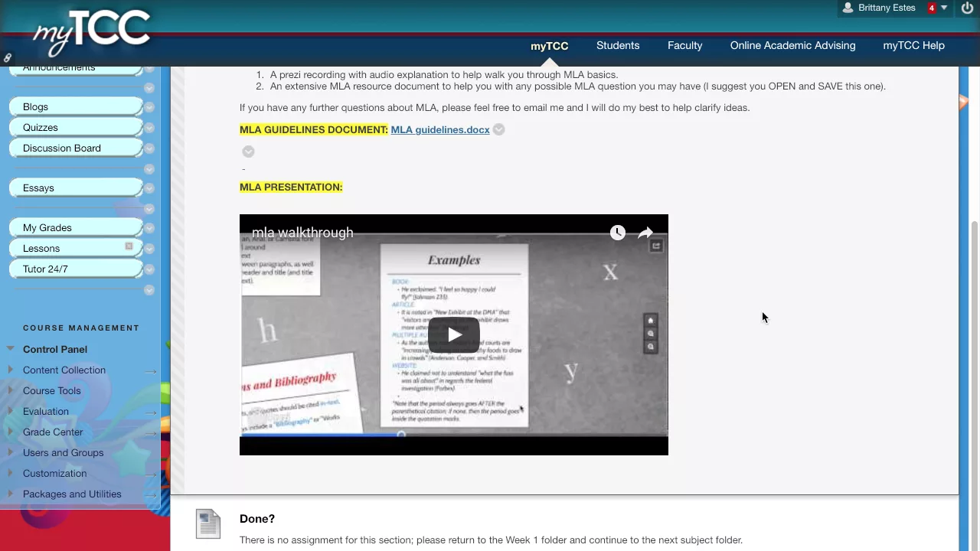Screen dimensions: 980x551
Task: Click the prezi home button in video
Action: pyautogui.click(x=650, y=321)
